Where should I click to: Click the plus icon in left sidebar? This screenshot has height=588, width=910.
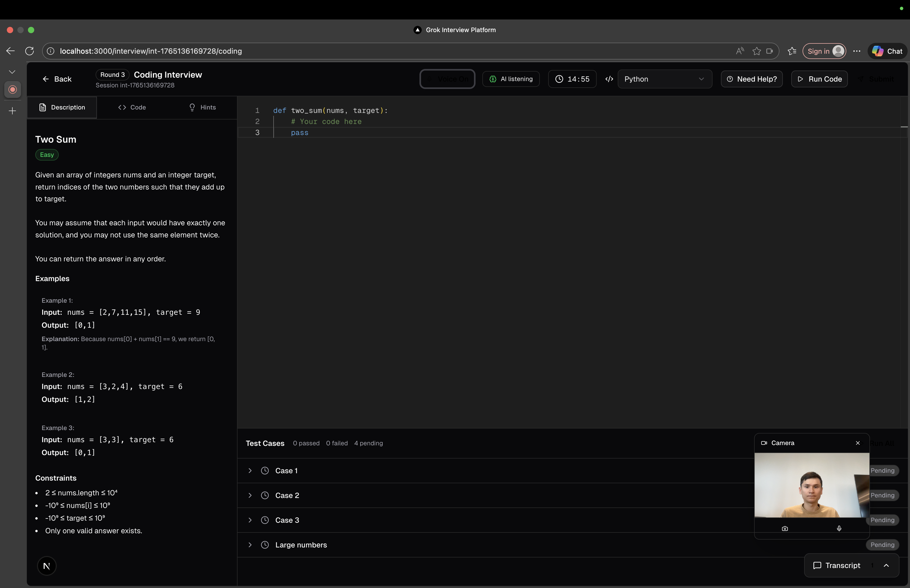click(x=13, y=111)
